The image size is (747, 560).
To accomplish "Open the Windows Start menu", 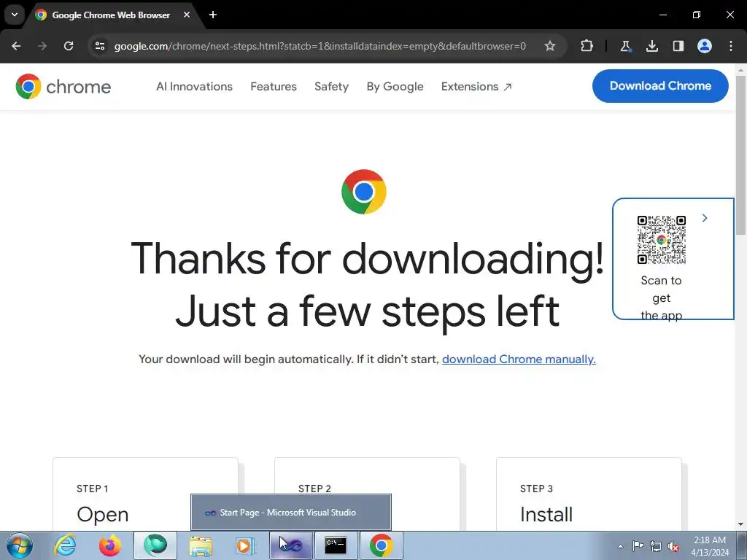I will point(20,545).
